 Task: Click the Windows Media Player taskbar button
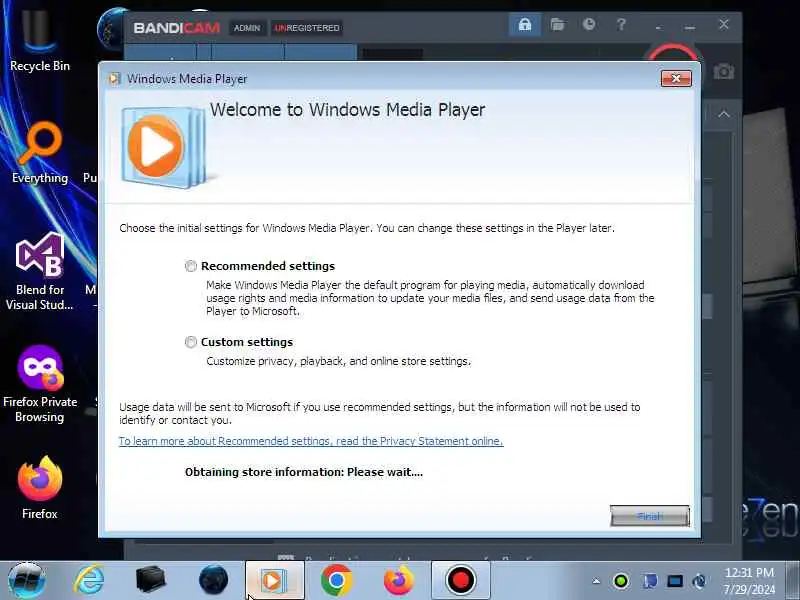[274, 580]
